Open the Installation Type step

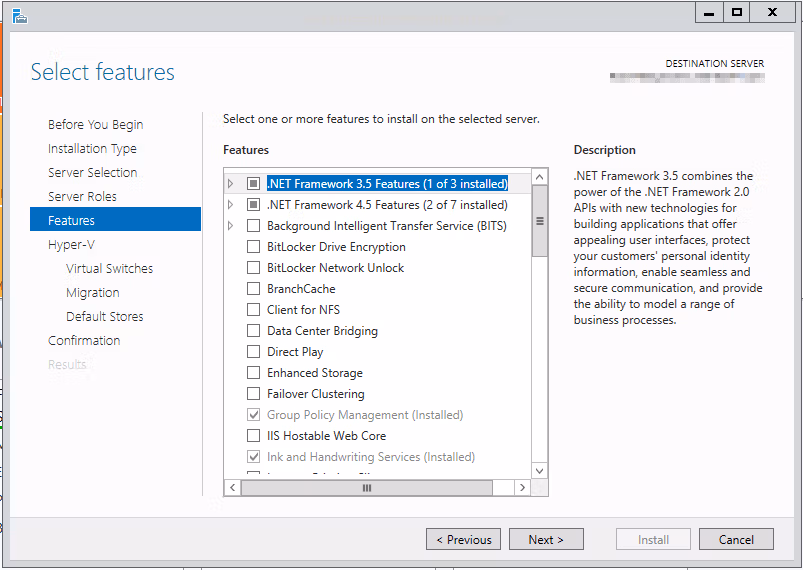coord(92,149)
